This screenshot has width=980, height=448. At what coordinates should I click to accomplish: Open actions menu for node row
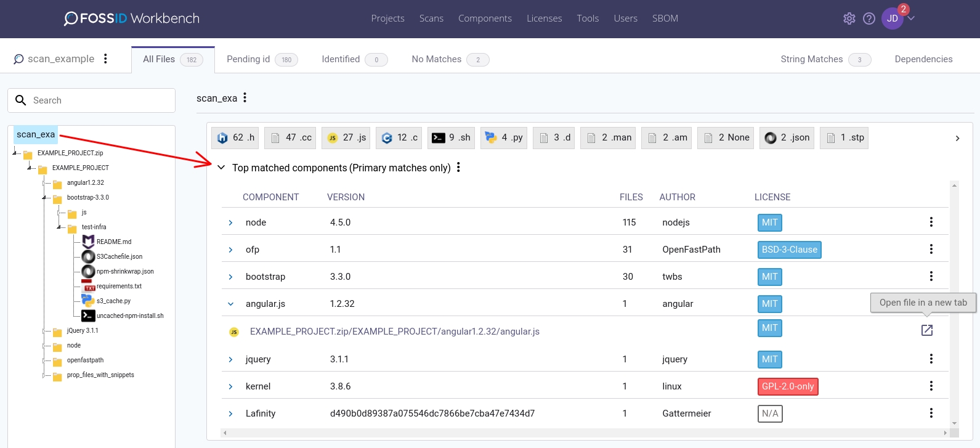tap(931, 222)
